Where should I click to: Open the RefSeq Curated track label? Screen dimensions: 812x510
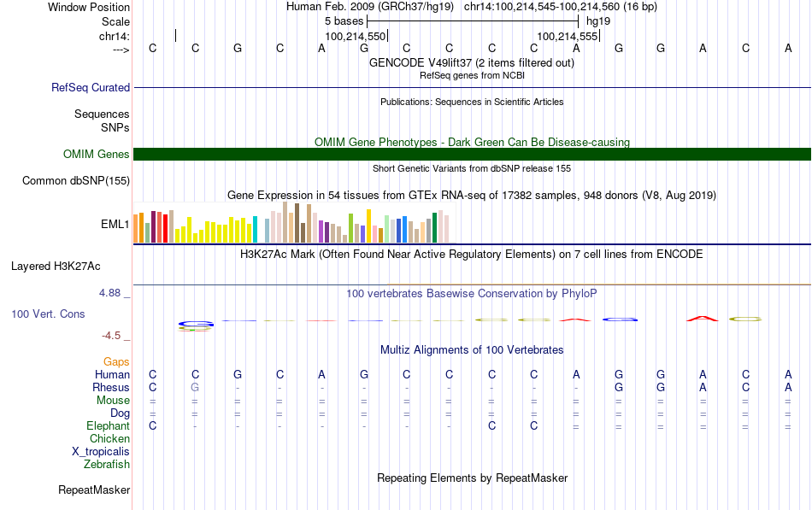pyautogui.click(x=90, y=87)
